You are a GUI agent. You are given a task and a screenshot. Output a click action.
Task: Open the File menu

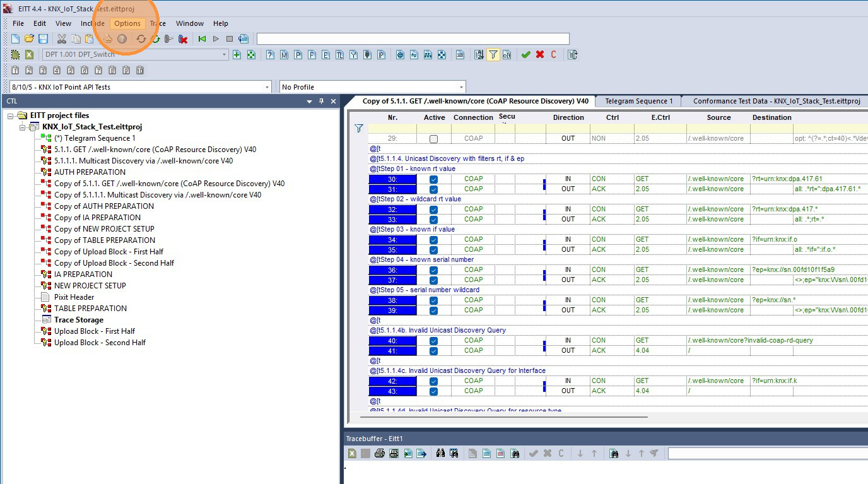coord(18,23)
